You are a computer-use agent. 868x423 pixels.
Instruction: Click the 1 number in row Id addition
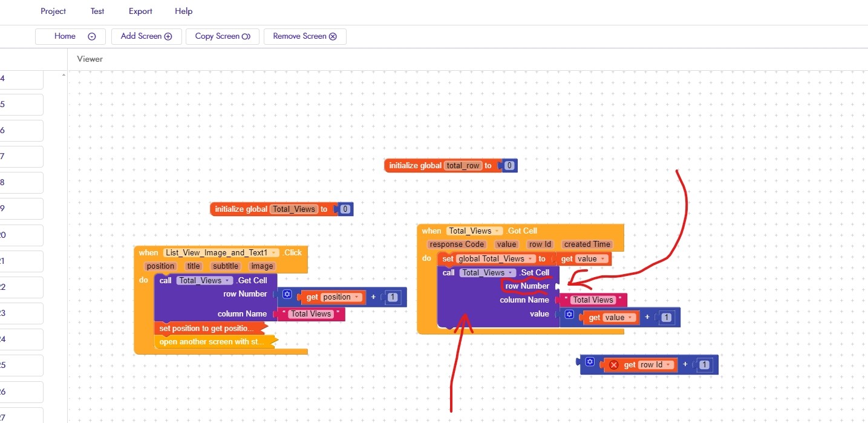point(704,365)
